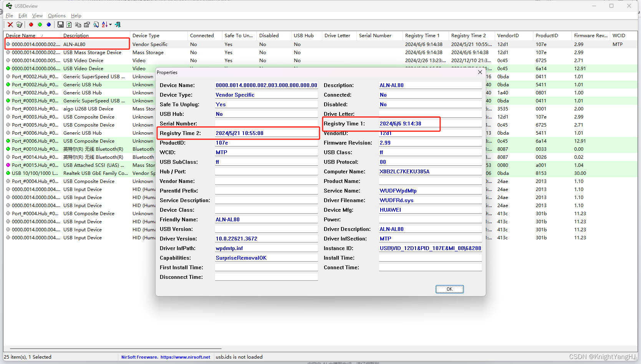
Task: Sort by the Registry Time 1 column header
Action: pyautogui.click(x=426, y=35)
